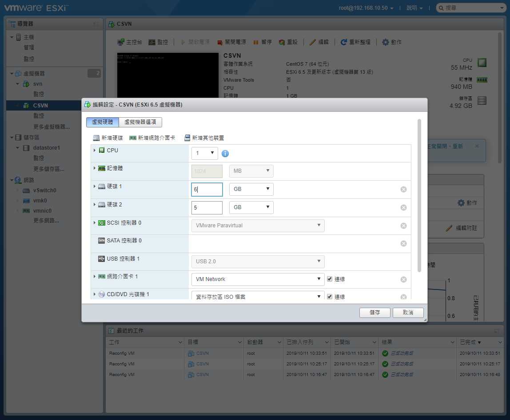Screen dimensions: 510x420
Task: Click the 新增硬碟 add hard disk icon
Action: (96, 138)
